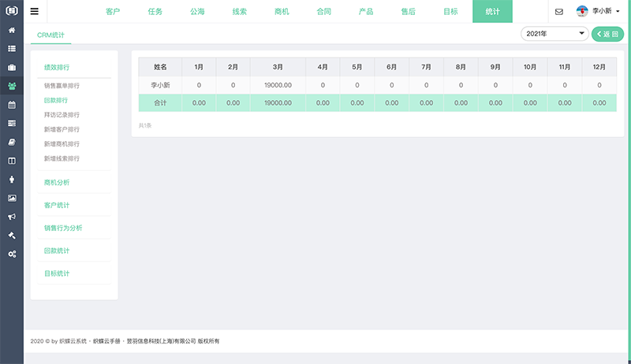Open 拜访记录排行 ranking

click(62, 115)
